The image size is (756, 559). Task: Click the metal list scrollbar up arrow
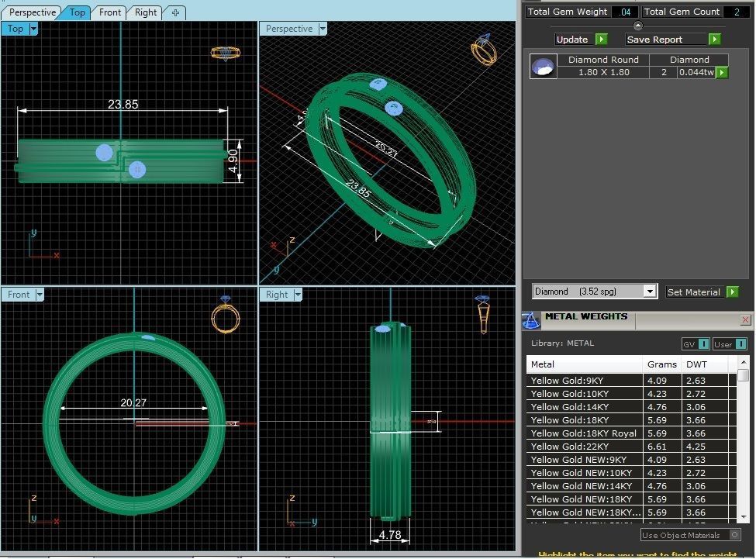[744, 361]
